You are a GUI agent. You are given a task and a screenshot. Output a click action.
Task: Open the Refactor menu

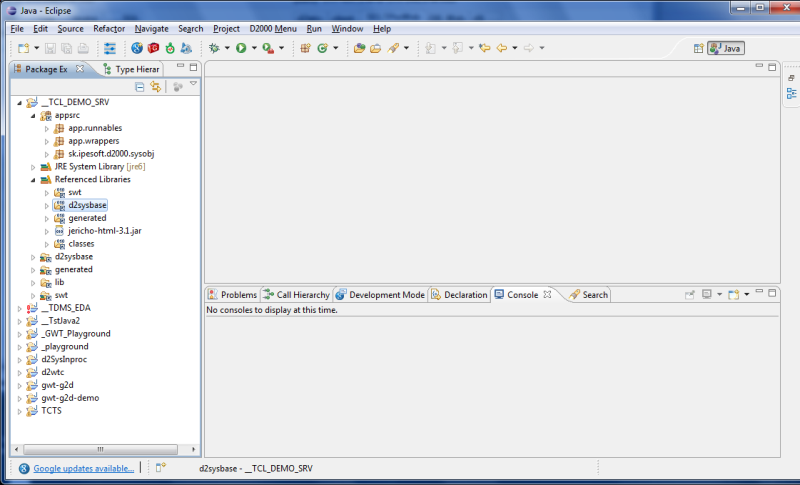click(x=109, y=29)
